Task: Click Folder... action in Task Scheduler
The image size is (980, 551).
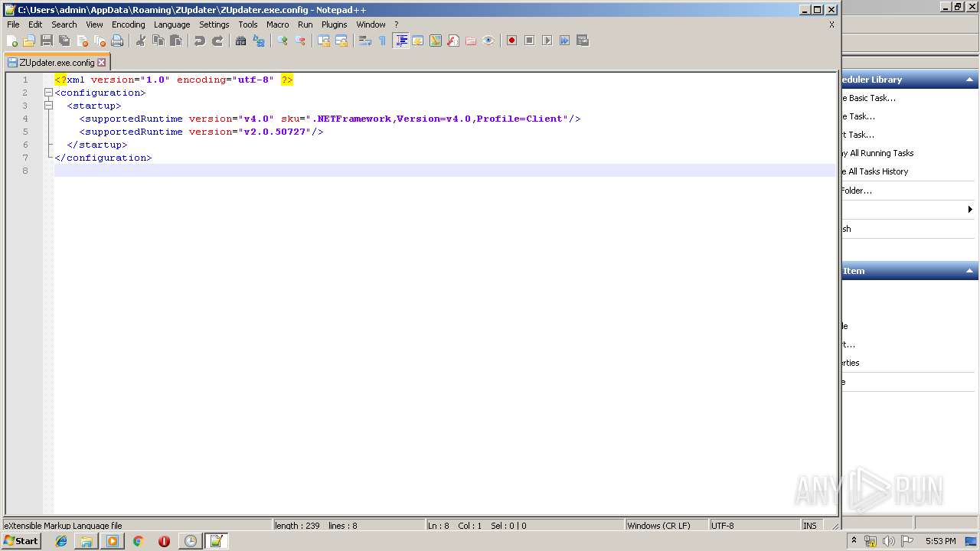Action: (857, 191)
